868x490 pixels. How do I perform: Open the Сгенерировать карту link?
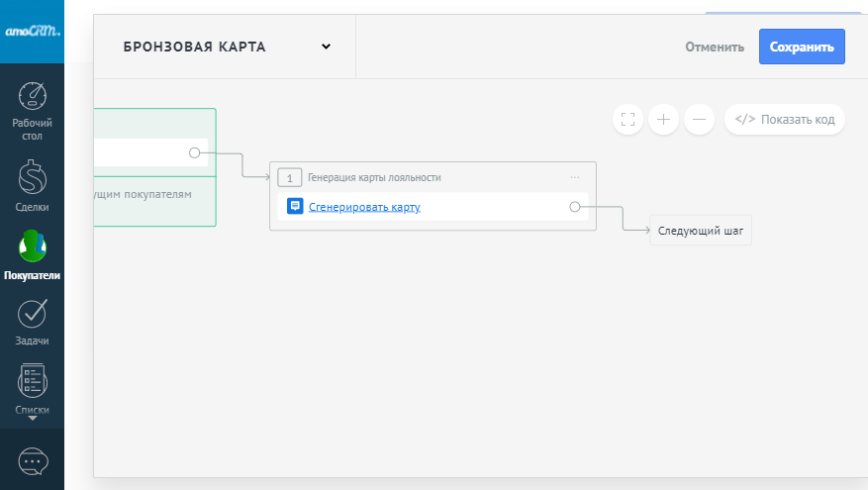coord(364,207)
